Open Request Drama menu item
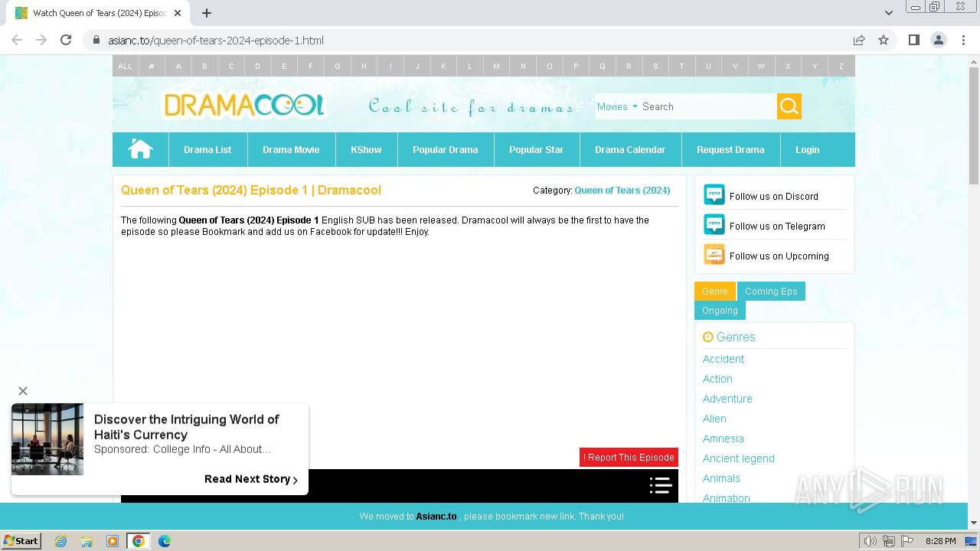Viewport: 980px width, 551px height. click(x=730, y=149)
